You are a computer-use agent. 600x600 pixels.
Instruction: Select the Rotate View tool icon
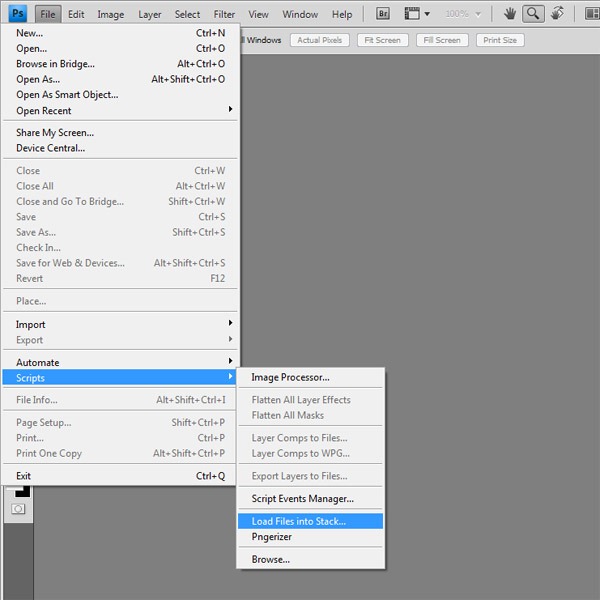tap(557, 14)
